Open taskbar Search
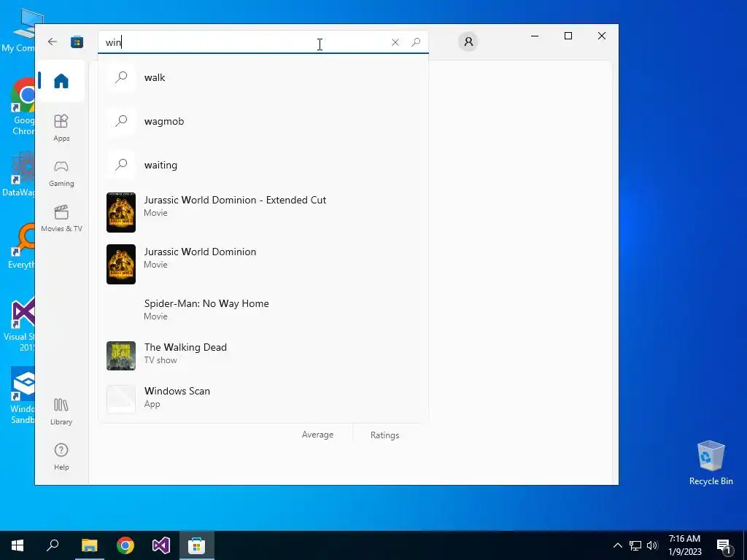 coord(53,545)
